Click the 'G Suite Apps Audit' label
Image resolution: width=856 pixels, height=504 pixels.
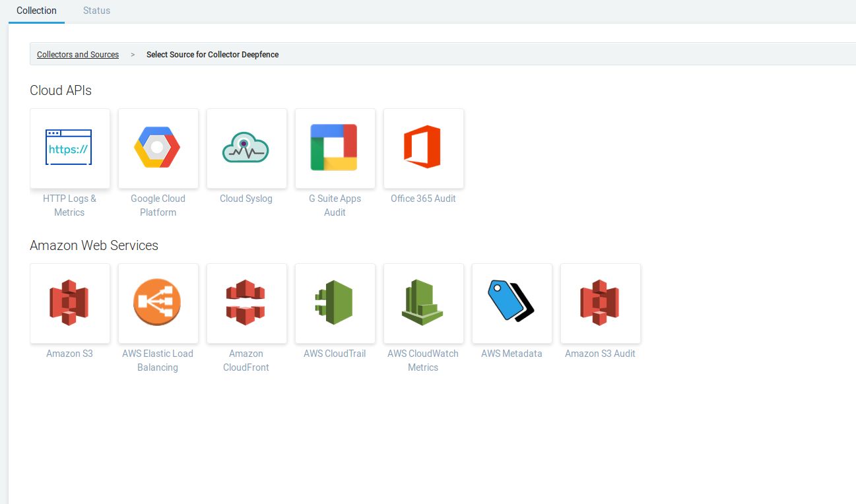pos(335,205)
